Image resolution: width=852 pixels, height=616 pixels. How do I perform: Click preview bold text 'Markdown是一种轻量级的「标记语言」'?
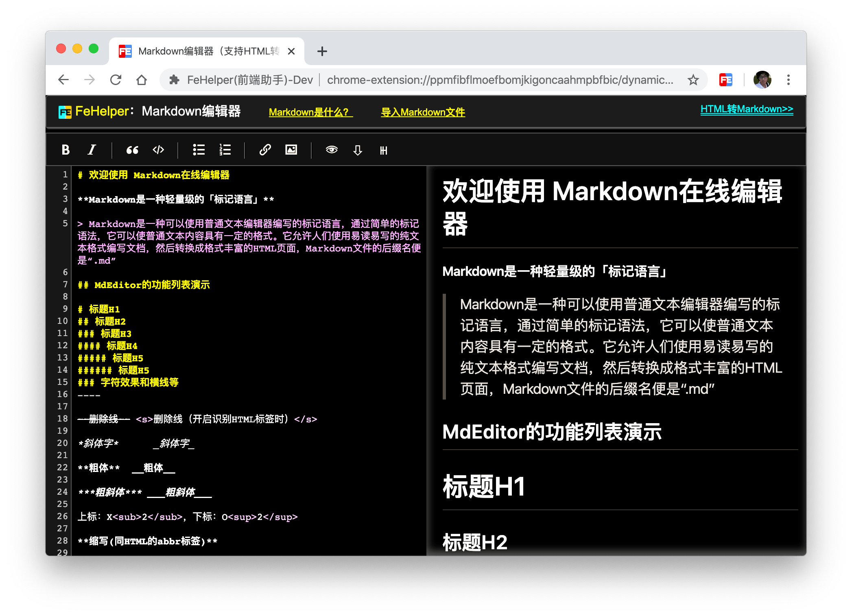point(555,271)
